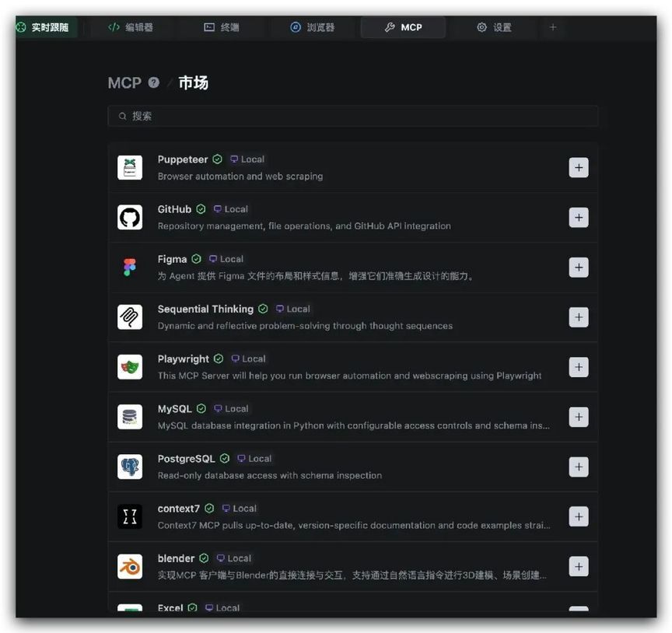Add the blender MCP server
The height and width of the screenshot is (633, 672).
579,567
